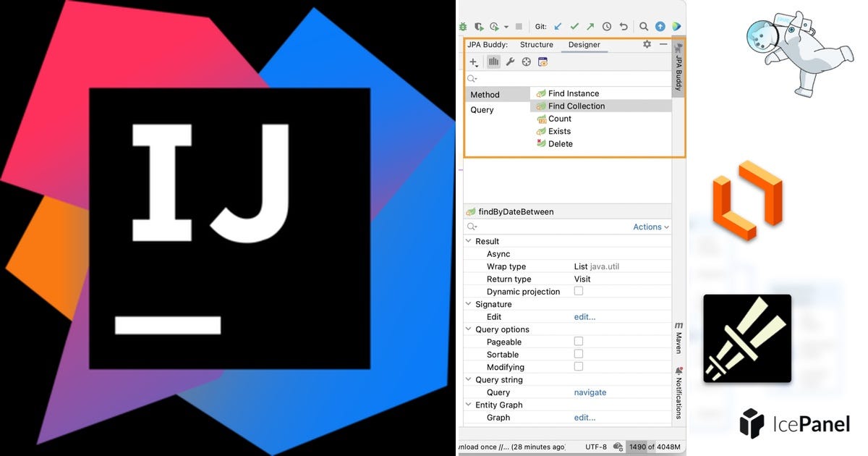This screenshot has height=456, width=868.
Task: Click the chart icon in JPA Buddy toolbar
Action: point(493,62)
